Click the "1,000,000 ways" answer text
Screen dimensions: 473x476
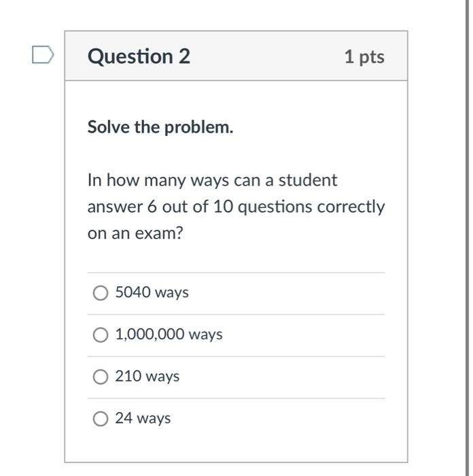(169, 335)
